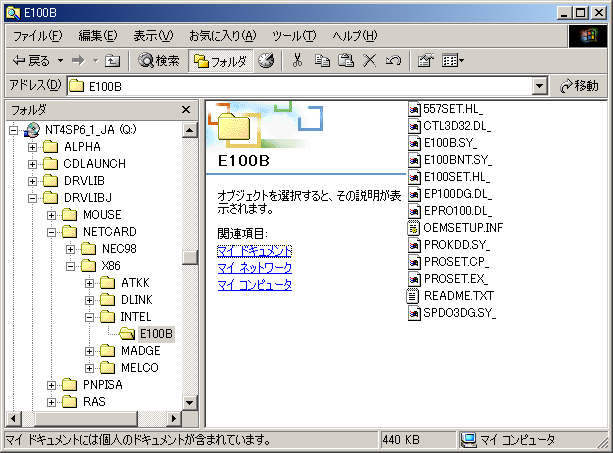Select the PROSET.CP_ file icon
613x453 pixels.
(414, 262)
